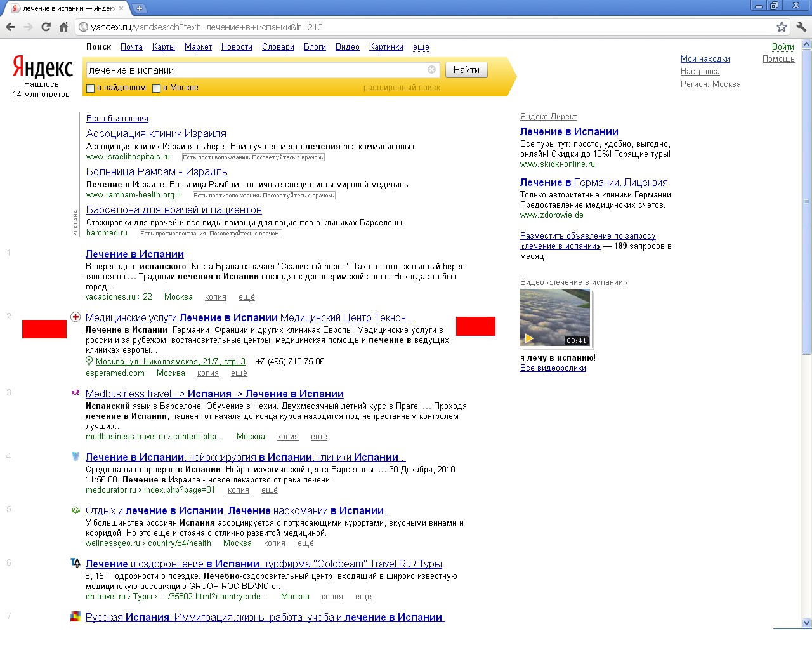Open the Словари menu item
Screen dimensions: 812x650
tap(278, 47)
